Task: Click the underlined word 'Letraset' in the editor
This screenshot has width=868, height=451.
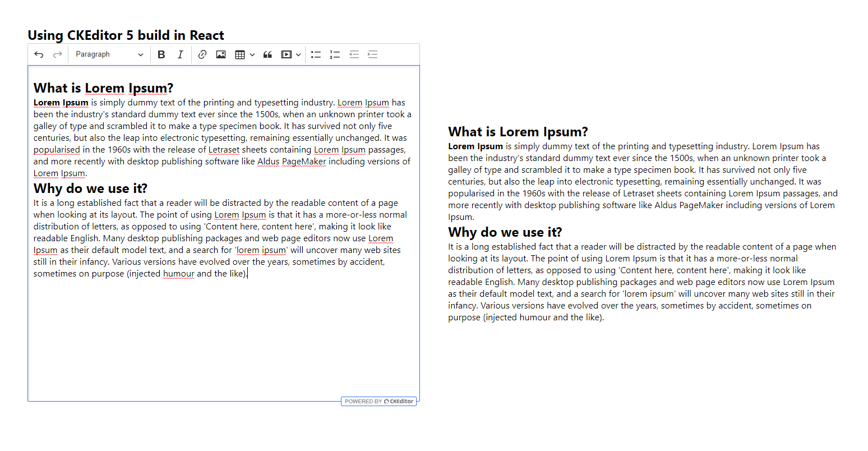Action: click(224, 150)
